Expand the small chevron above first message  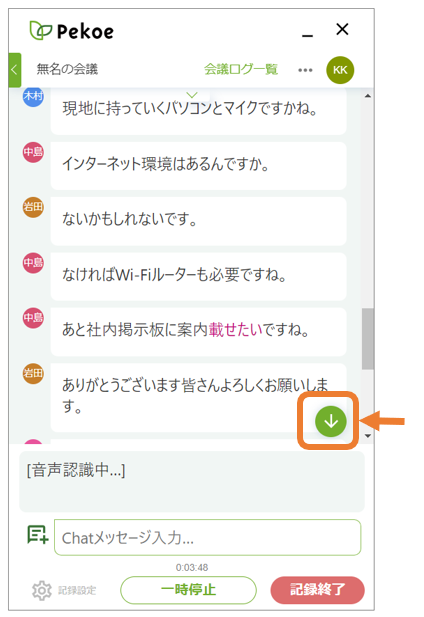[x=192, y=95]
